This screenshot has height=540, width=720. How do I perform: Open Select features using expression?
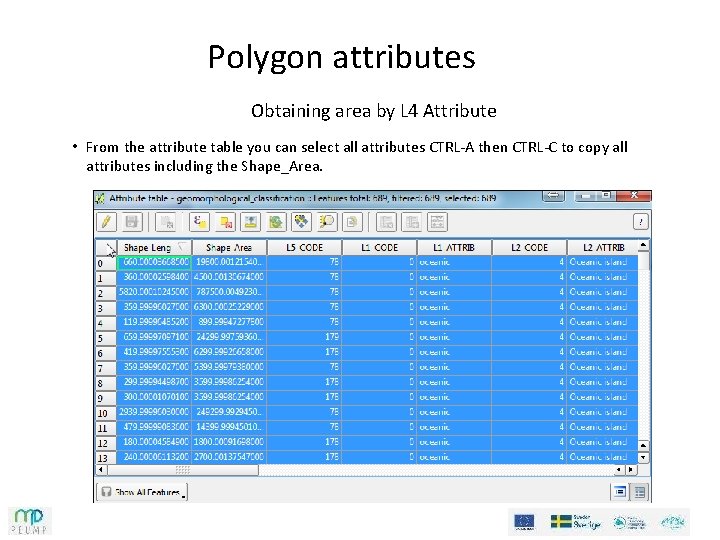[x=200, y=222]
